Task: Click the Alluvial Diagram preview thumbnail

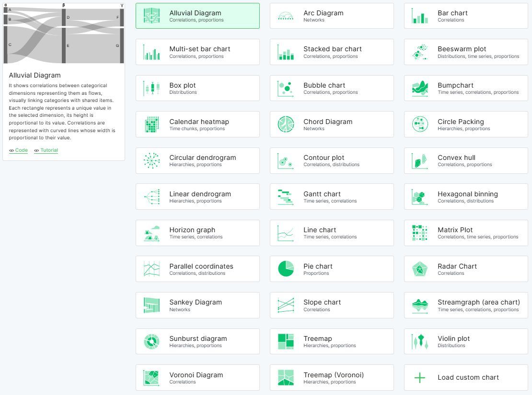Action: (64, 33)
